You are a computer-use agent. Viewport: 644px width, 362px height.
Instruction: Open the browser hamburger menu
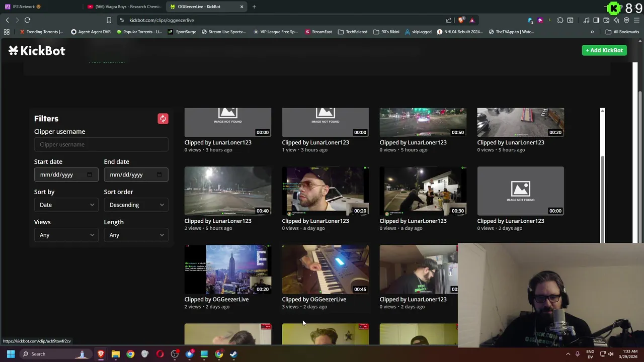(x=636, y=20)
